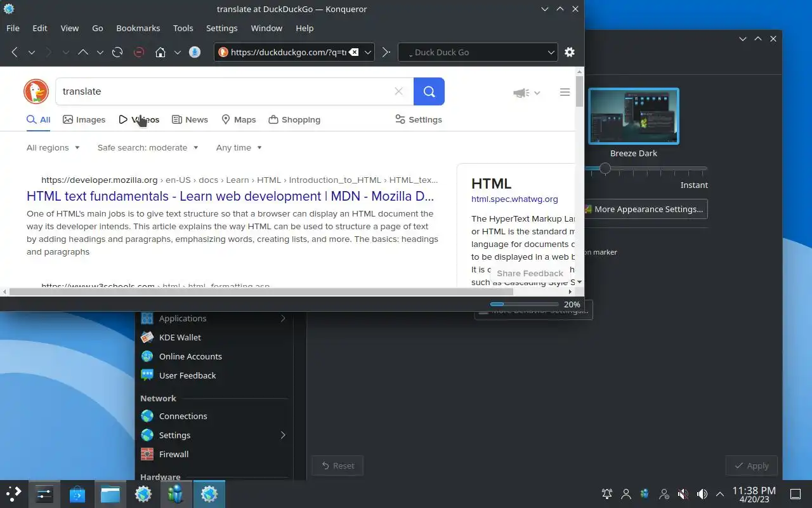Viewport: 812px width, 508px height.
Task: Open the Safe search: moderate dropdown
Action: point(148,147)
